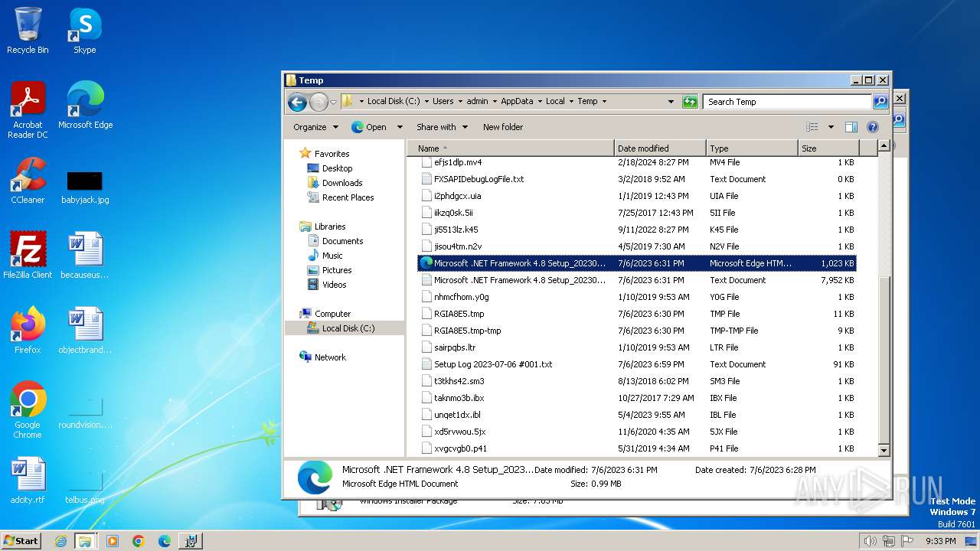Screen dimensions: 980x551
Task: Open Google Chrome desktop shortcut
Action: click(28, 409)
